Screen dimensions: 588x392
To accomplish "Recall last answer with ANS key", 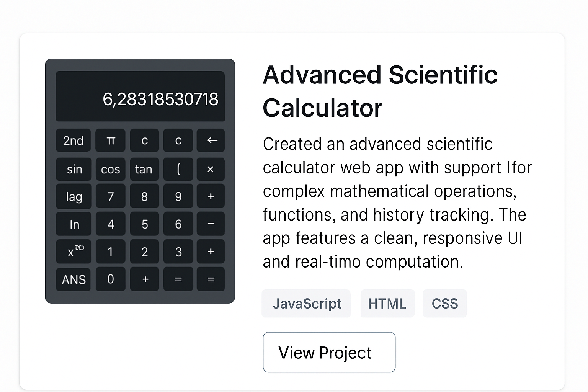I will (x=73, y=279).
